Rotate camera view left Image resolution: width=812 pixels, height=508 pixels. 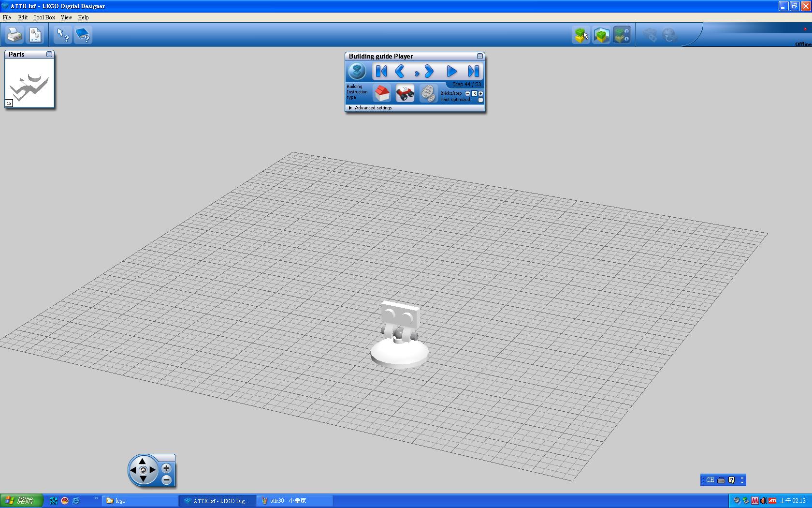pos(133,470)
